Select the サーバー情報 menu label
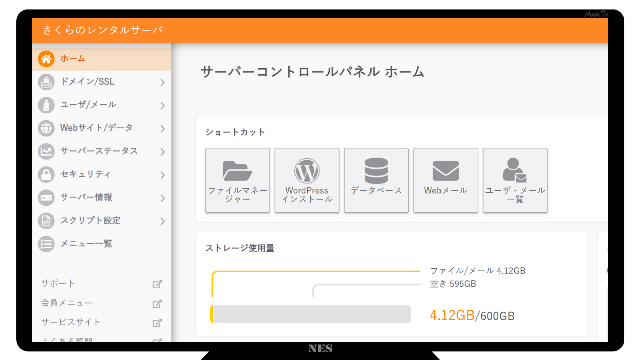 [x=86, y=198]
